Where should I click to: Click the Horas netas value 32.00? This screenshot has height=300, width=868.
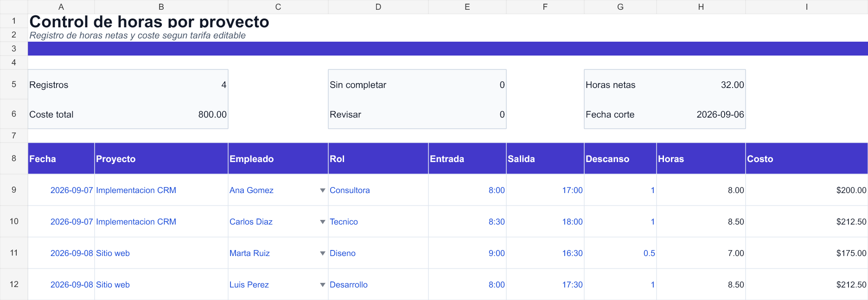[701, 85]
